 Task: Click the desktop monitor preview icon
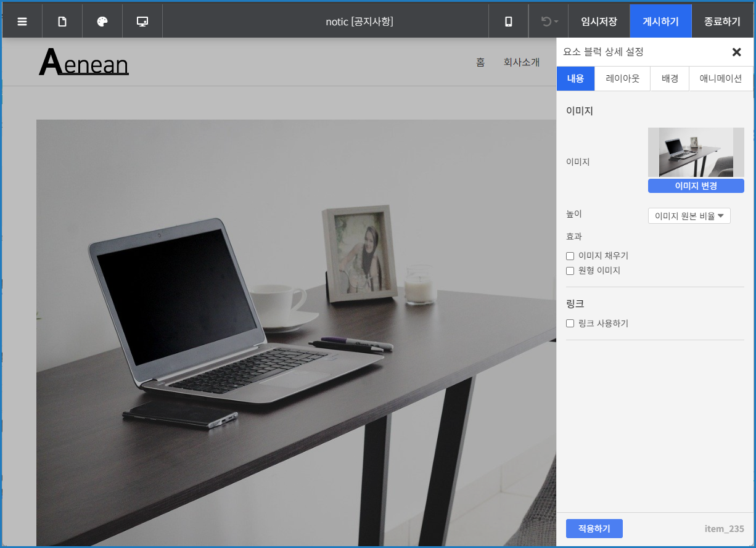pyautogui.click(x=142, y=22)
